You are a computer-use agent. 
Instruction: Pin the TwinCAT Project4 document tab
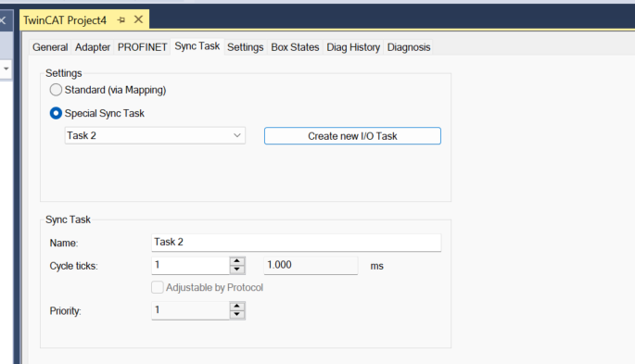[121, 19]
